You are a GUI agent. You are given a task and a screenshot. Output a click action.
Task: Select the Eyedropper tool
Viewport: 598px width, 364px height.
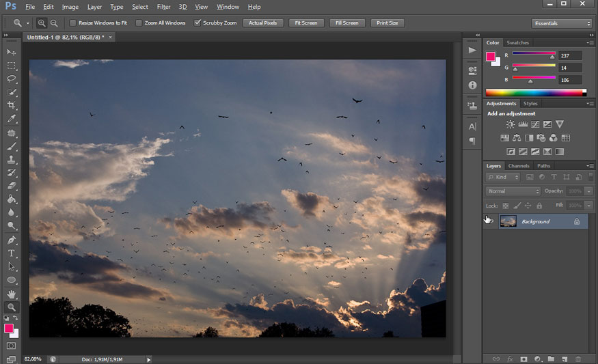tap(11, 119)
